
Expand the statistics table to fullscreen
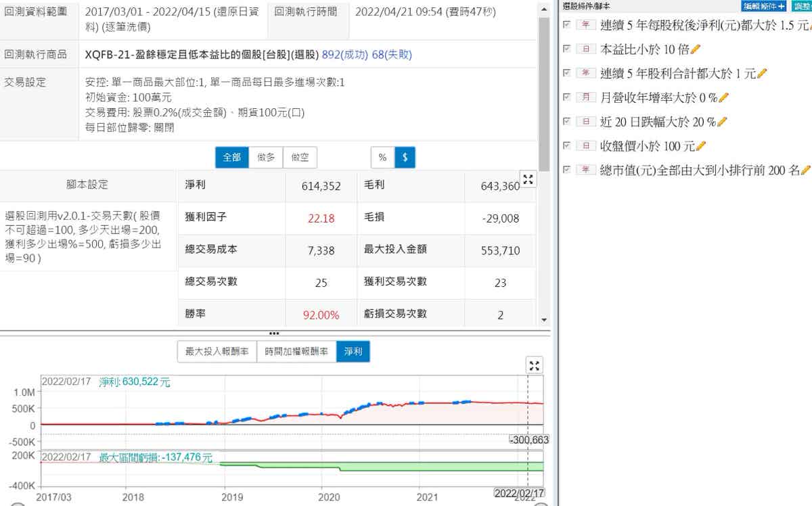pos(528,179)
